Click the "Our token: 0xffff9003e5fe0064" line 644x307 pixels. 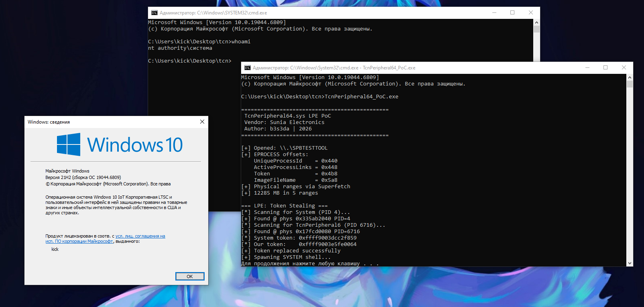(299, 244)
